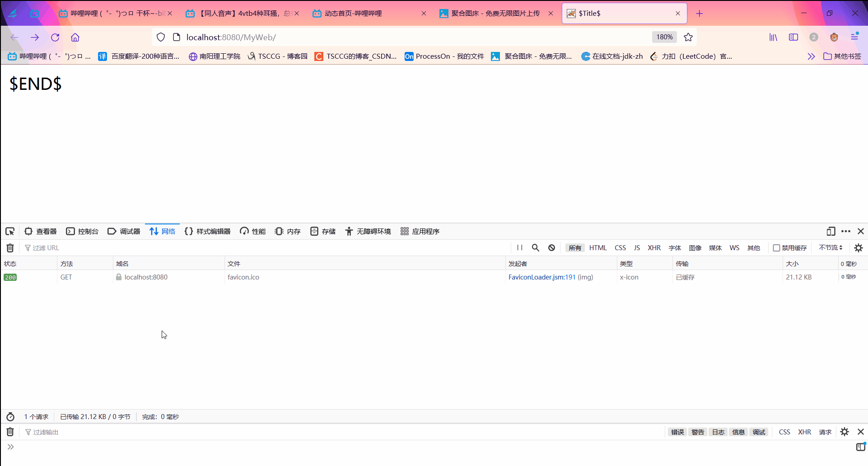The height and width of the screenshot is (466, 868).
Task: Show more bookmarks chevron
Action: pos(811,56)
